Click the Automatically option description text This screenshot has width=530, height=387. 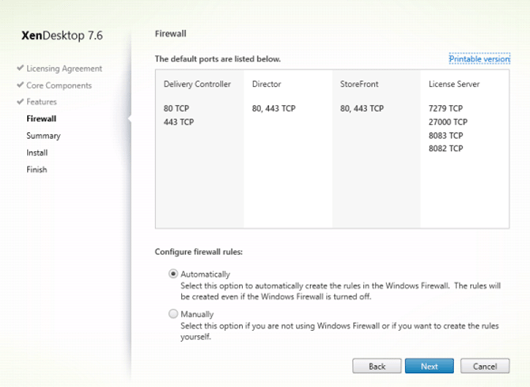(340, 291)
